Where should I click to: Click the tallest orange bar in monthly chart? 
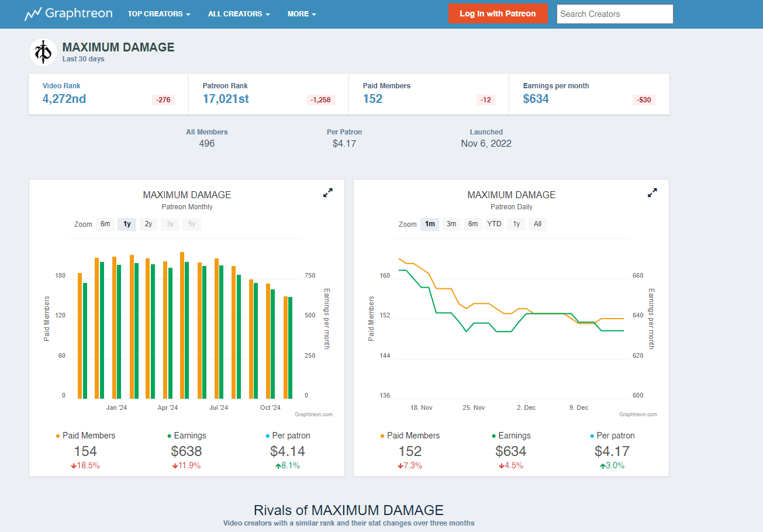click(182, 325)
